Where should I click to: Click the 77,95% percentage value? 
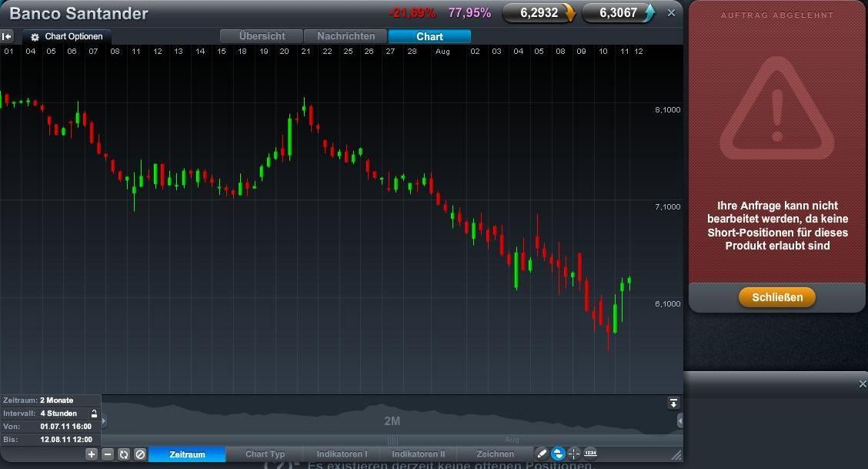tap(469, 13)
